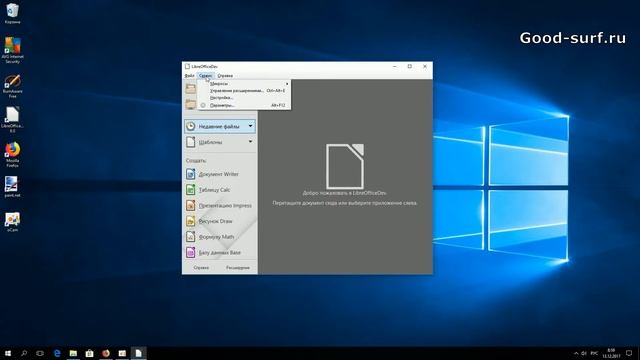This screenshot has width=640, height=360.
Task: Select the Mozilla Firefox desktop icon
Action: click(12, 154)
